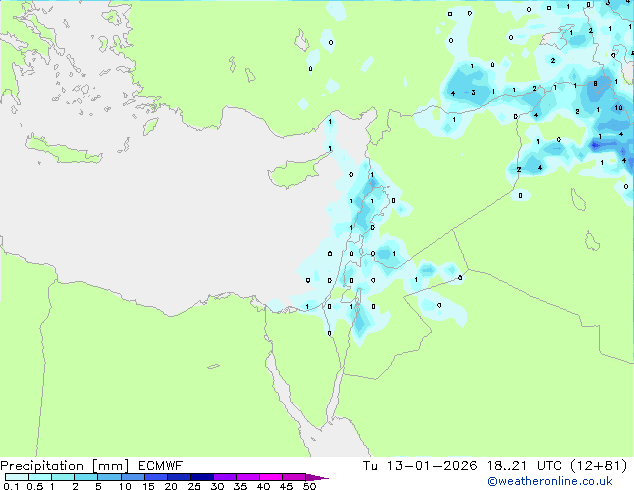This screenshot has width=634, height=490.
Task: Click the legend label '40'
Action: (x=263, y=486)
